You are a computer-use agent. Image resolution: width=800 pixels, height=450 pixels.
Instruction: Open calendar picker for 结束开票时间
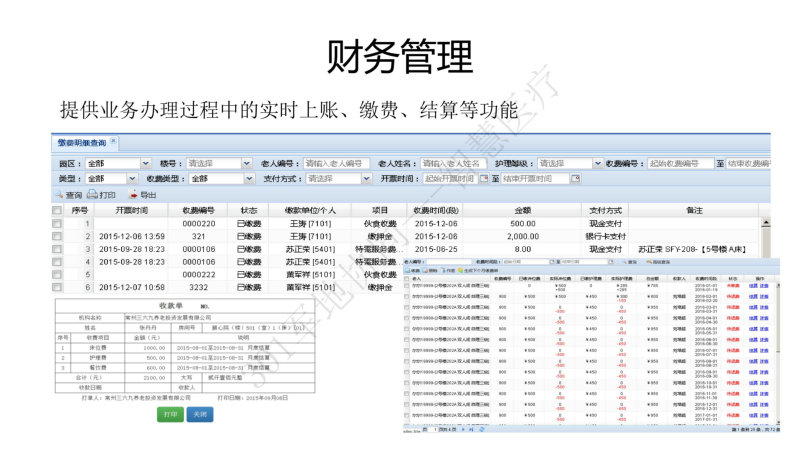click(x=575, y=179)
